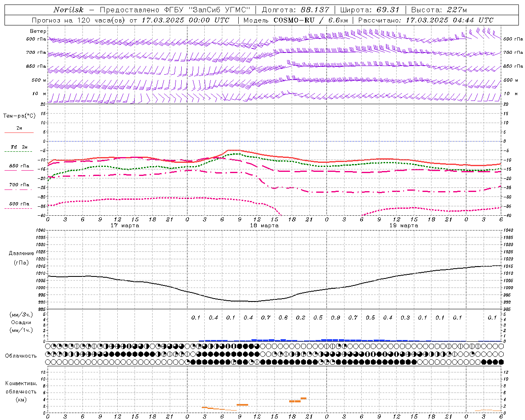Click the Осадки precipitation label
This screenshot has height=420, width=525.
21,322
